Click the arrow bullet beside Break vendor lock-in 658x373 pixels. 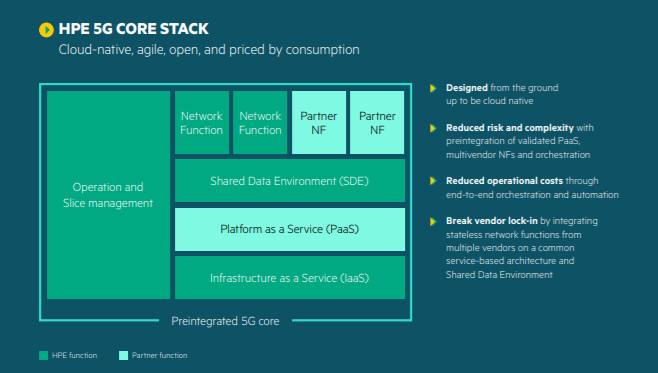433,221
